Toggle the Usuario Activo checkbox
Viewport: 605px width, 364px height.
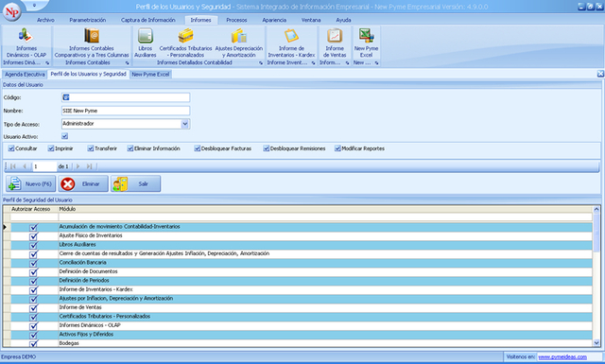click(x=65, y=136)
